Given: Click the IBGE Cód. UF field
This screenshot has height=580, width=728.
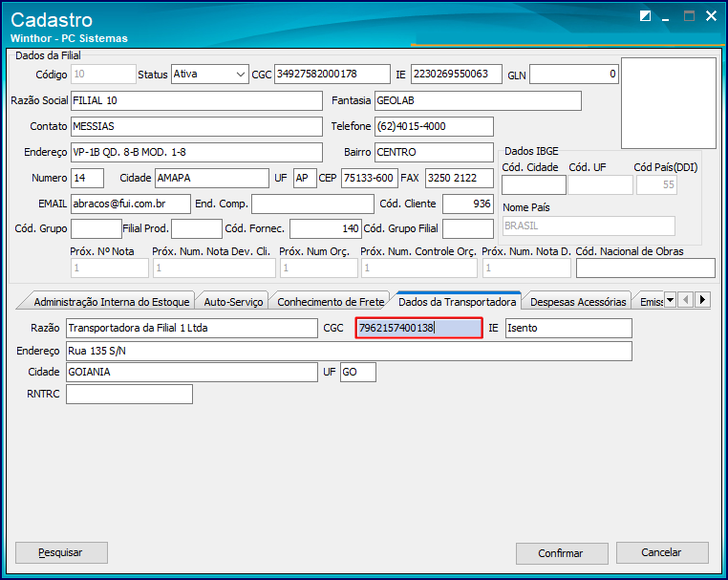Looking at the screenshot, I should coord(600,184).
